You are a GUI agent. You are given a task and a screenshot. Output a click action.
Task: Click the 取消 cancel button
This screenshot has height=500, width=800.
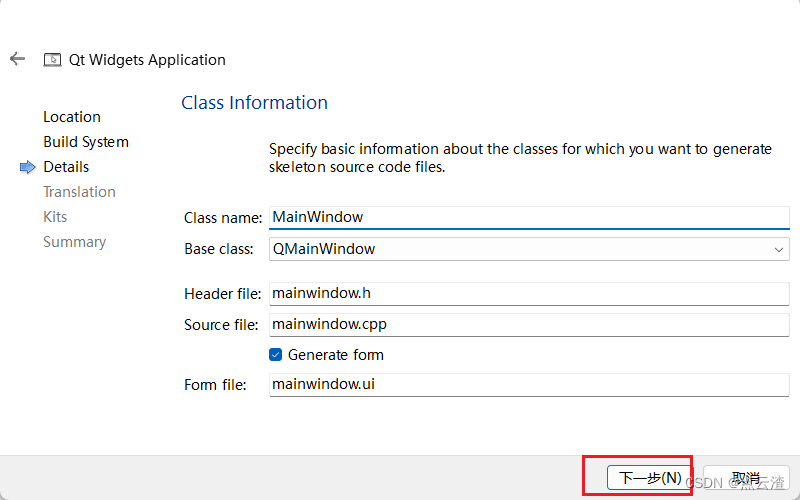[x=746, y=479]
